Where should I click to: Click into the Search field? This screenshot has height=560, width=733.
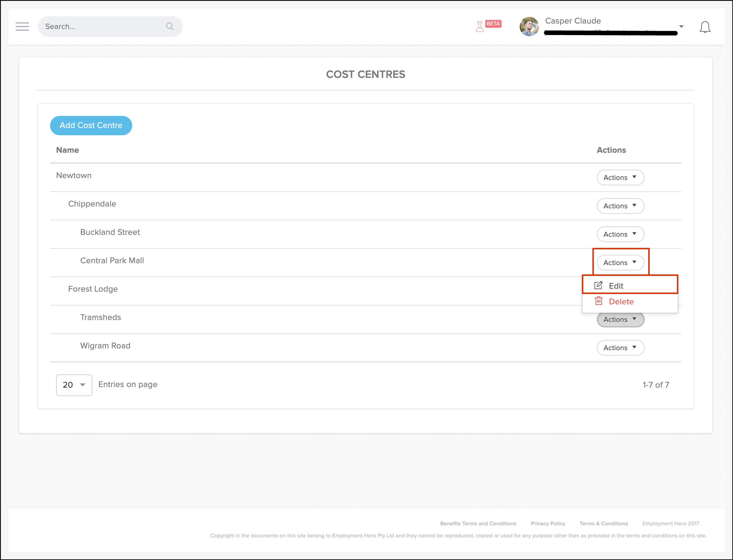[100, 26]
